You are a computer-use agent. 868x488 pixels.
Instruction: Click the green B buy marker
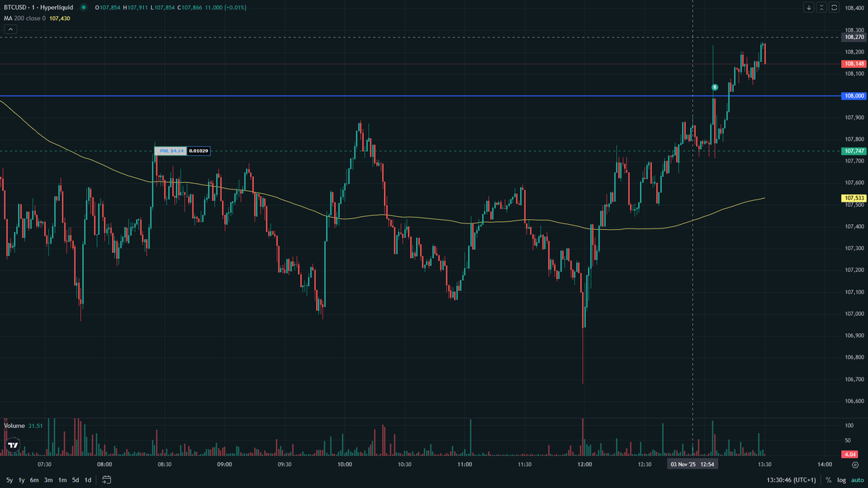click(x=715, y=87)
